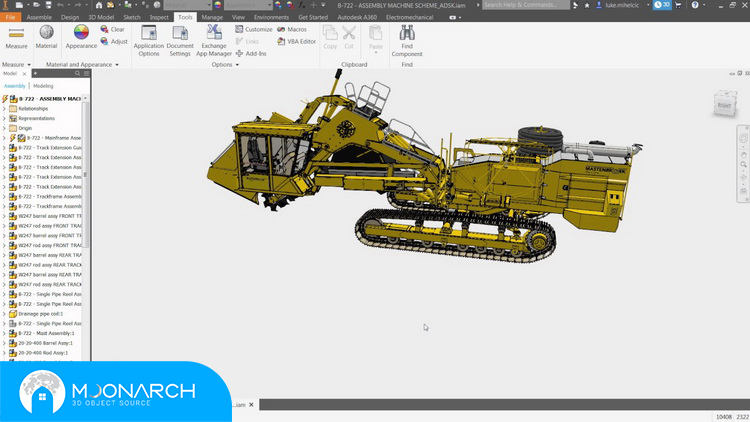The width and height of the screenshot is (750, 422).
Task: Expand B-722 - Mast Assembly:1 node
Action: click(4, 333)
